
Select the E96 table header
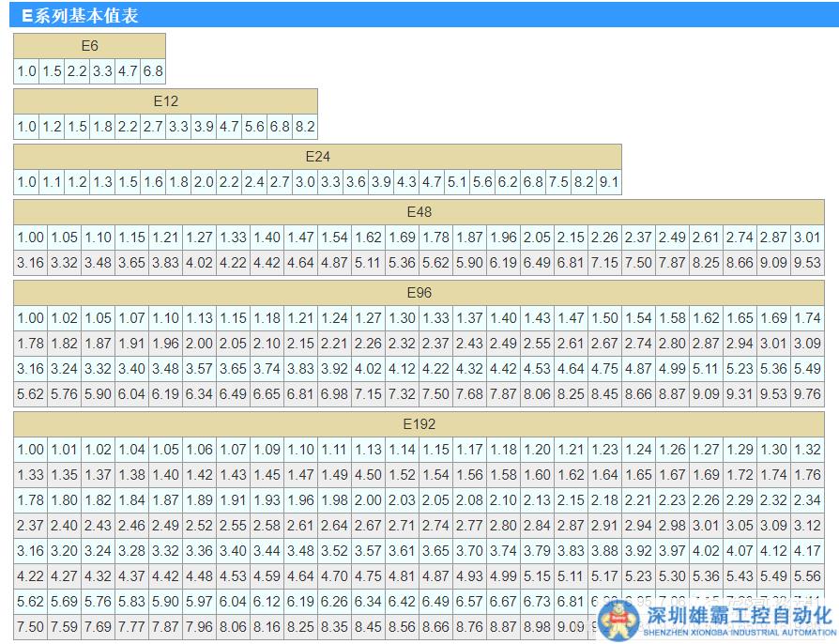(x=419, y=292)
